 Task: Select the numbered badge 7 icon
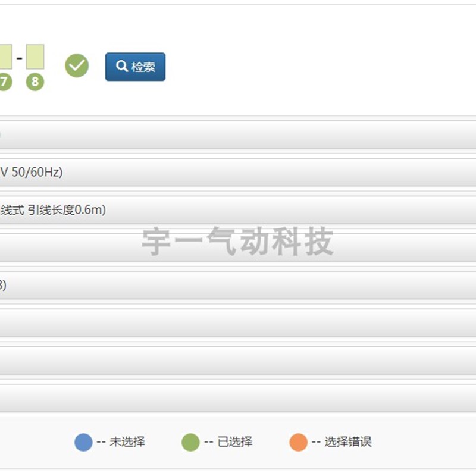[x=5, y=80]
